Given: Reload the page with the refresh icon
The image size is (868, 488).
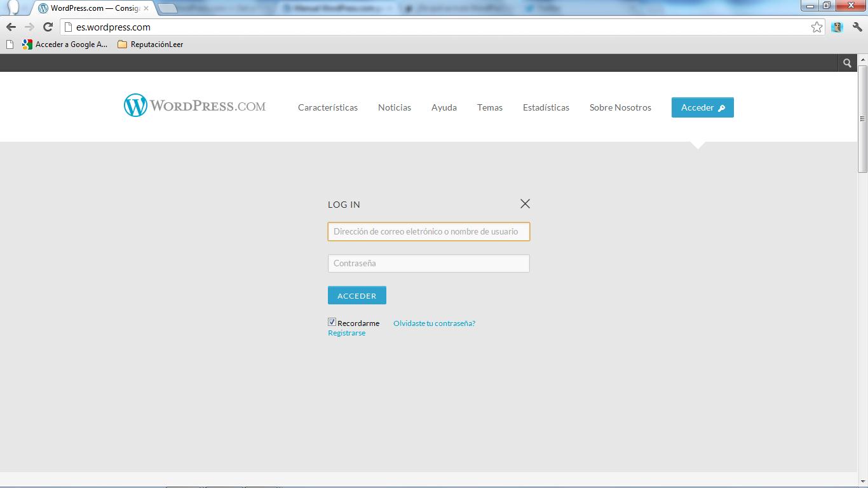Looking at the screenshot, I should click(48, 27).
